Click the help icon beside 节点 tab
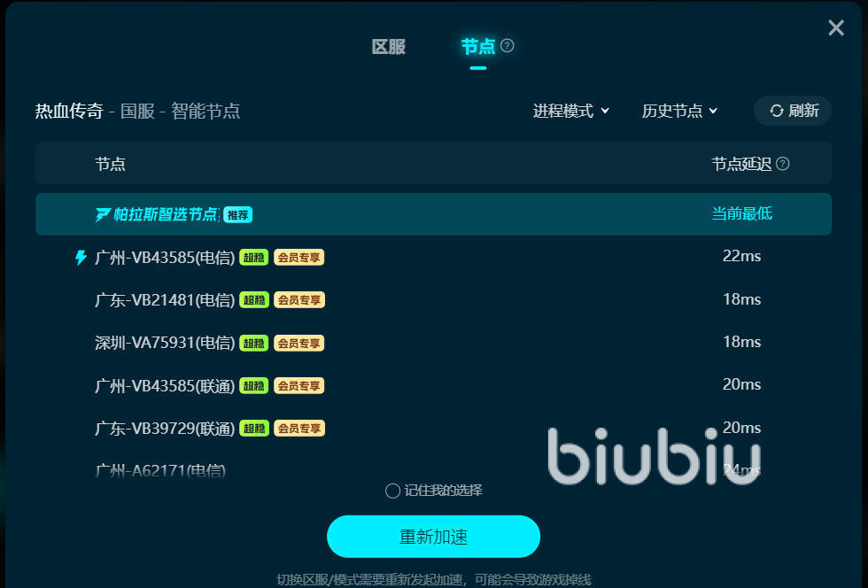Screen dimensions: 868x588 click(x=507, y=45)
